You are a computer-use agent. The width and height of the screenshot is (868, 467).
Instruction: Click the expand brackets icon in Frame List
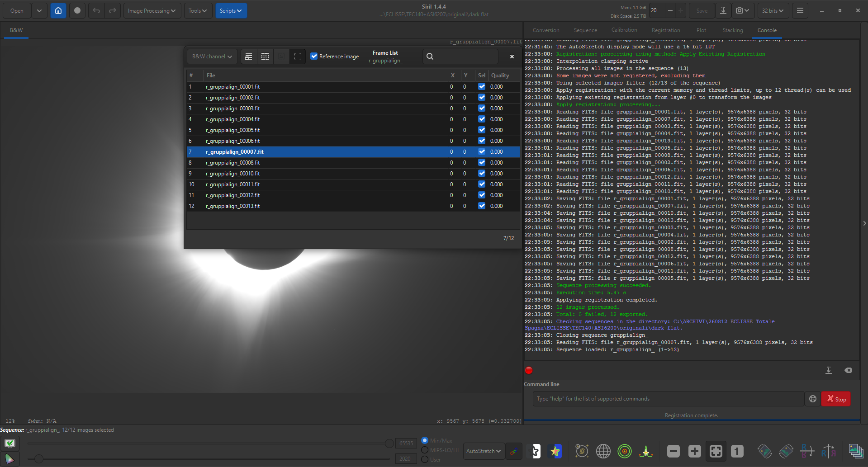(298, 57)
